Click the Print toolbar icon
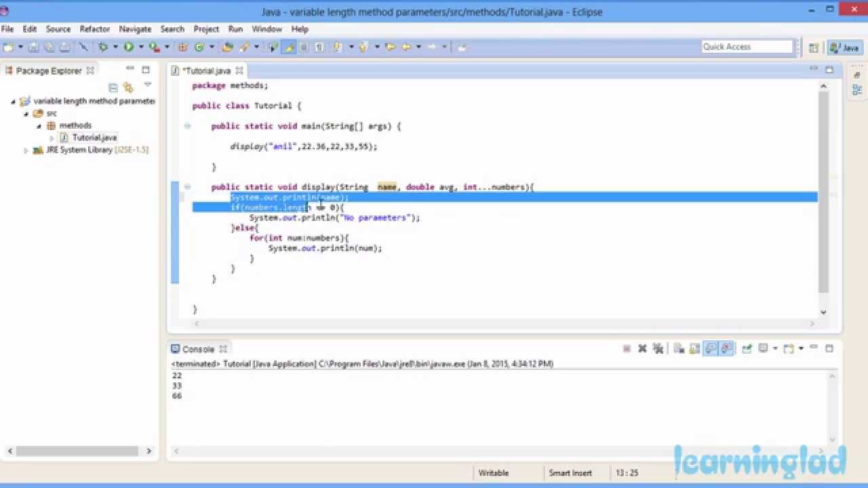This screenshot has height=488, width=868. pos(64,47)
